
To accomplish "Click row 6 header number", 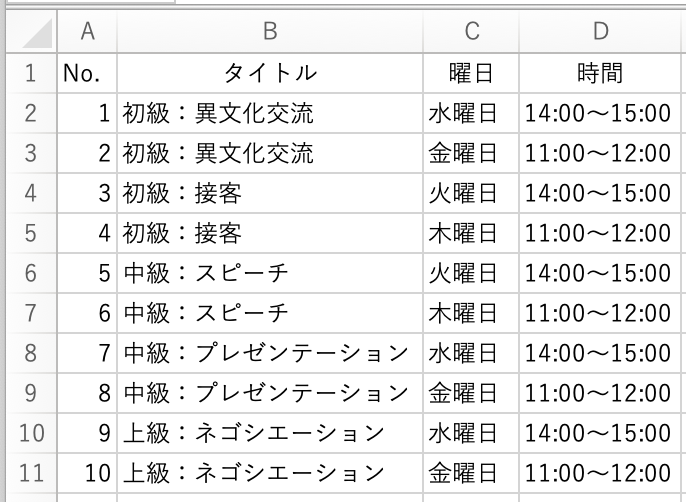I will [x=28, y=273].
